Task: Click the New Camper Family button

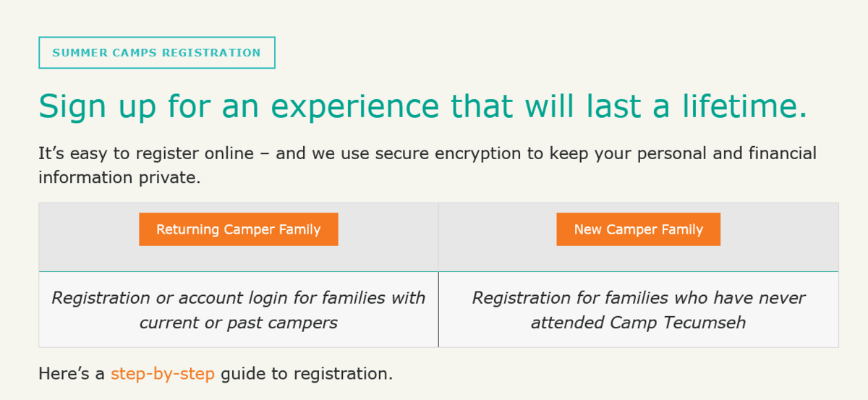Action: click(638, 229)
